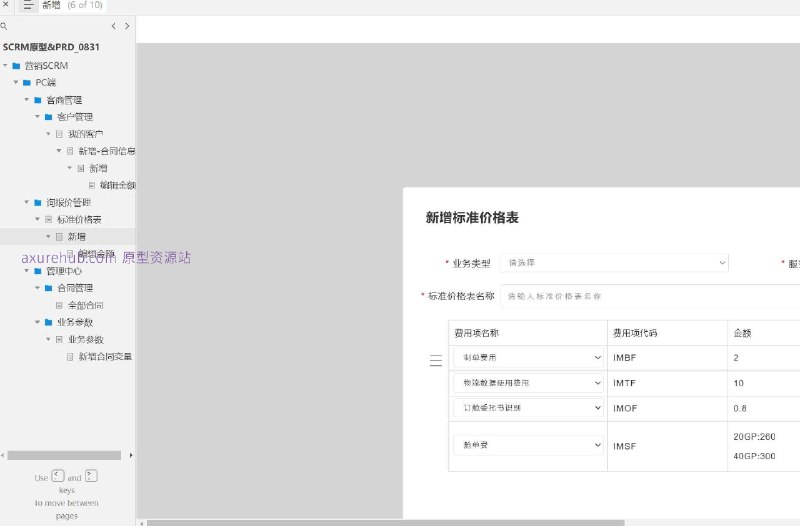Click the sidebar scrollbar right arrow
The image size is (800, 526).
[x=131, y=455]
